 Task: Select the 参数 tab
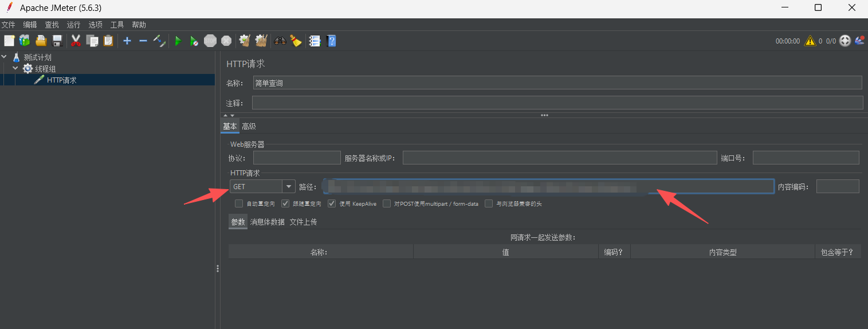(238, 222)
